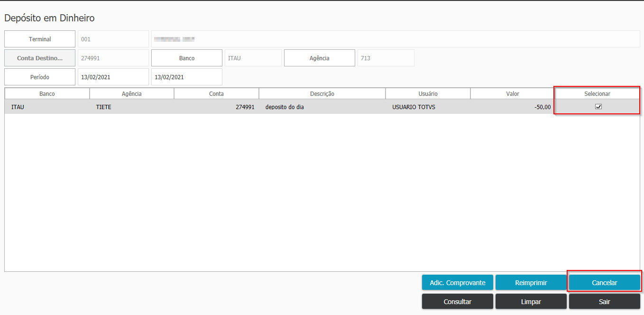Click the second Período date field
Viewport: 644px width, 315px height.
[187, 77]
